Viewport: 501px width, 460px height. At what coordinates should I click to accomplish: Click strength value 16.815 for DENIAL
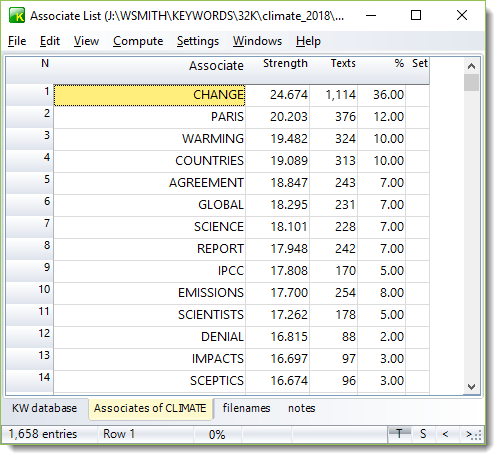pyautogui.click(x=278, y=337)
